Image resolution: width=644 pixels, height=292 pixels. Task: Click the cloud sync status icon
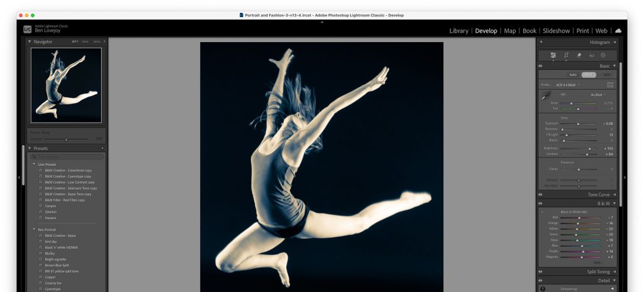(618, 30)
